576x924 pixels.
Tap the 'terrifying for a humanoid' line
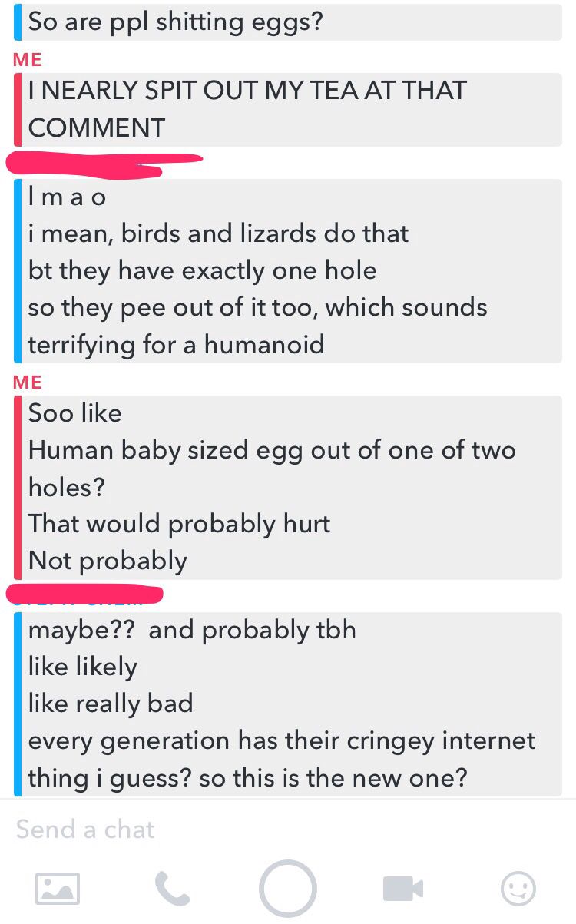176,344
